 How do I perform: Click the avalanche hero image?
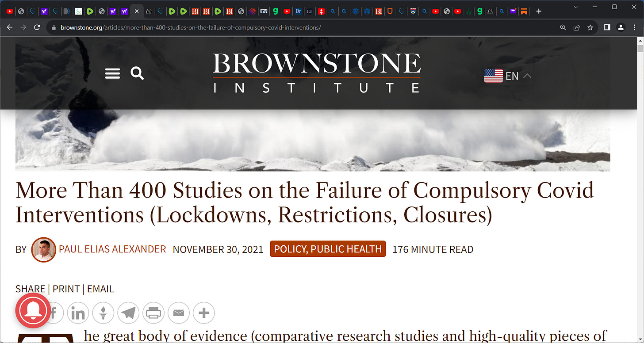click(x=313, y=140)
